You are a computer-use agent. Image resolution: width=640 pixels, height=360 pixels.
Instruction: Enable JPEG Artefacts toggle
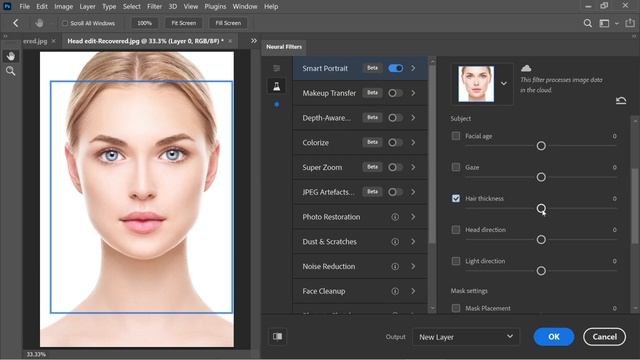click(x=395, y=192)
